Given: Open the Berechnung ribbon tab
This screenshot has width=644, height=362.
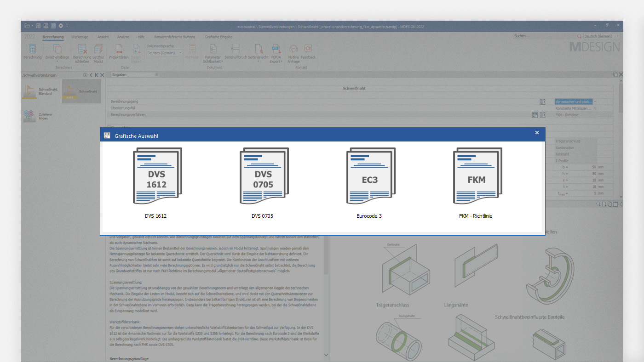Looking at the screenshot, I should coord(53,37).
